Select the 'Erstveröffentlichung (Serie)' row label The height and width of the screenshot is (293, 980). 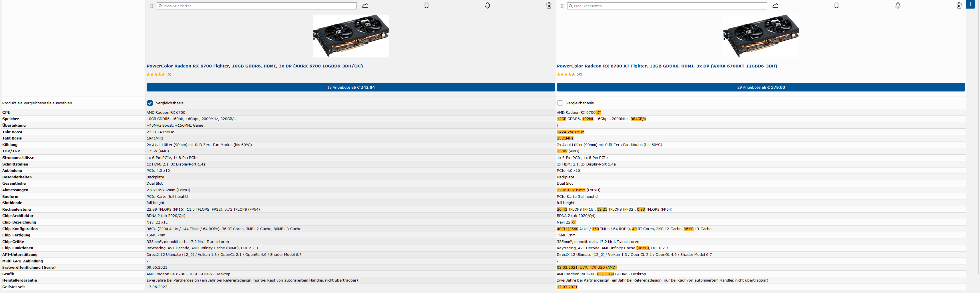[x=29, y=268]
